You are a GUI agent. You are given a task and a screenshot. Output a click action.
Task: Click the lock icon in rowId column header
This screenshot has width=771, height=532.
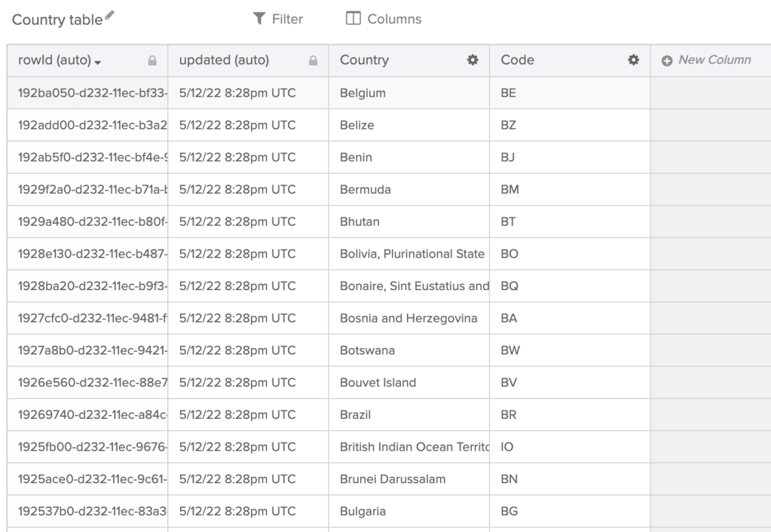coord(151,61)
